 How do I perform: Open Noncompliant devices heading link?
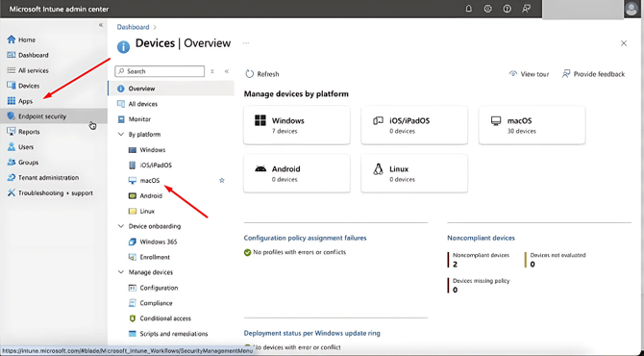click(481, 238)
